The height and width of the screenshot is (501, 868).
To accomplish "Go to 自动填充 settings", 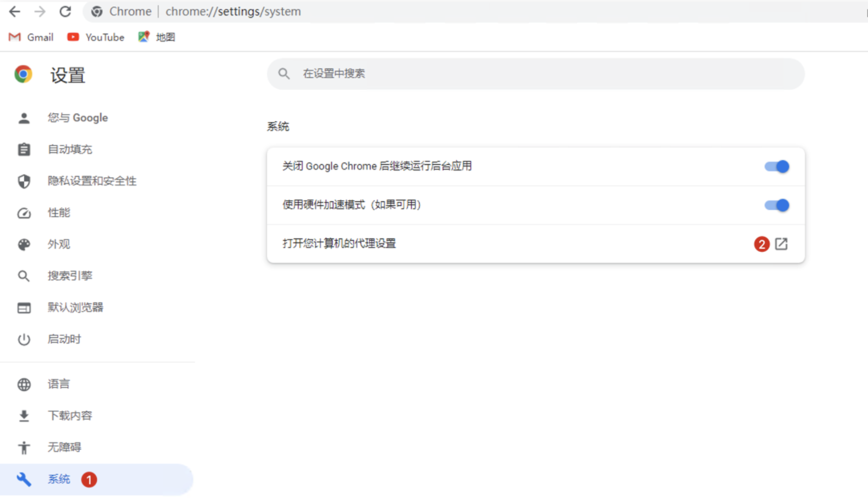I will [x=69, y=149].
